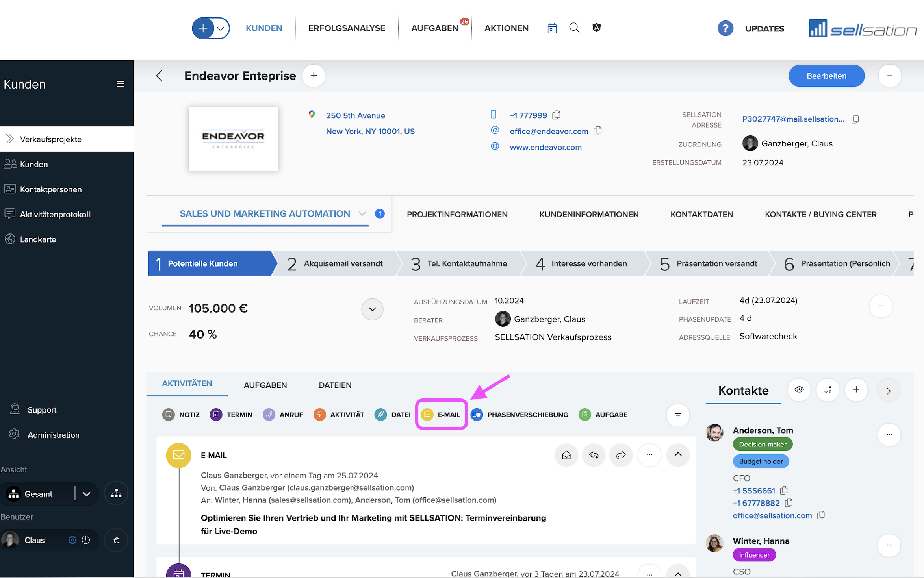924x578 pixels.
Task: Select phase 5 Präsentation versandt
Action: 708,263
